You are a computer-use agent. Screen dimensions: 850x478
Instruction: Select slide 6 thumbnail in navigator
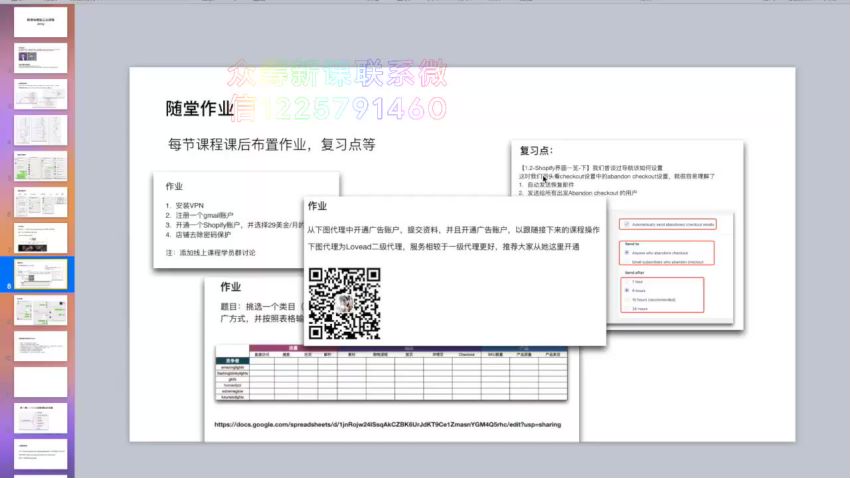pos(40,202)
